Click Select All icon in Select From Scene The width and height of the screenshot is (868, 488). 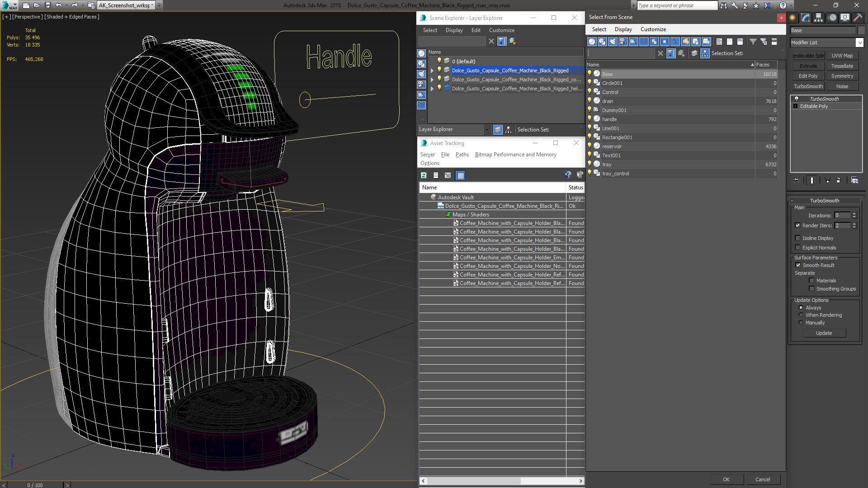(x=719, y=42)
